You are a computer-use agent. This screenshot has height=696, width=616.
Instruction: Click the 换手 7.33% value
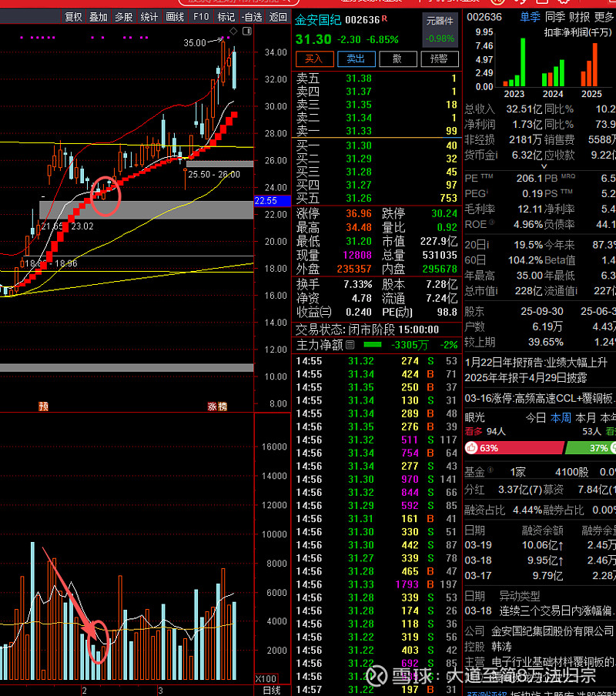[358, 284]
